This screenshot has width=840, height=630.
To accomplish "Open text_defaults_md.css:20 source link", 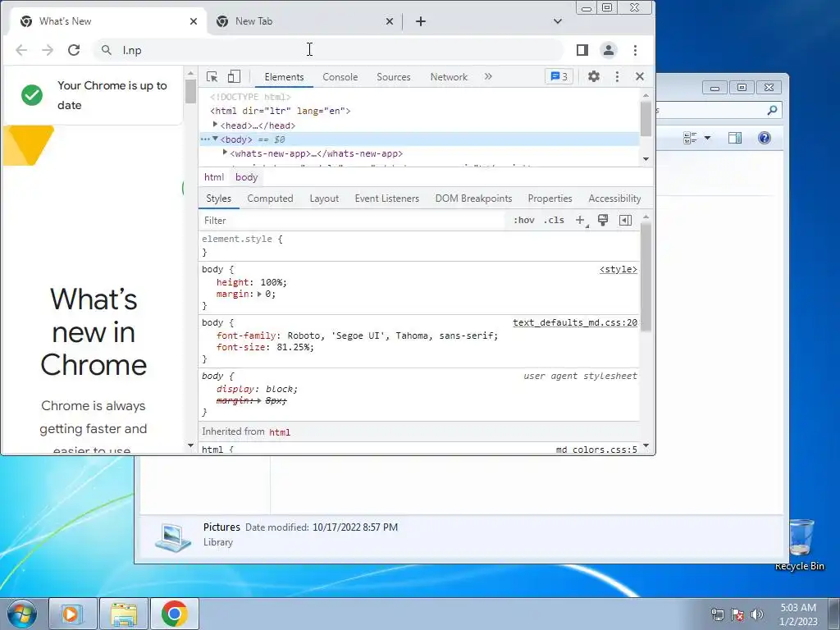I will point(575,322).
